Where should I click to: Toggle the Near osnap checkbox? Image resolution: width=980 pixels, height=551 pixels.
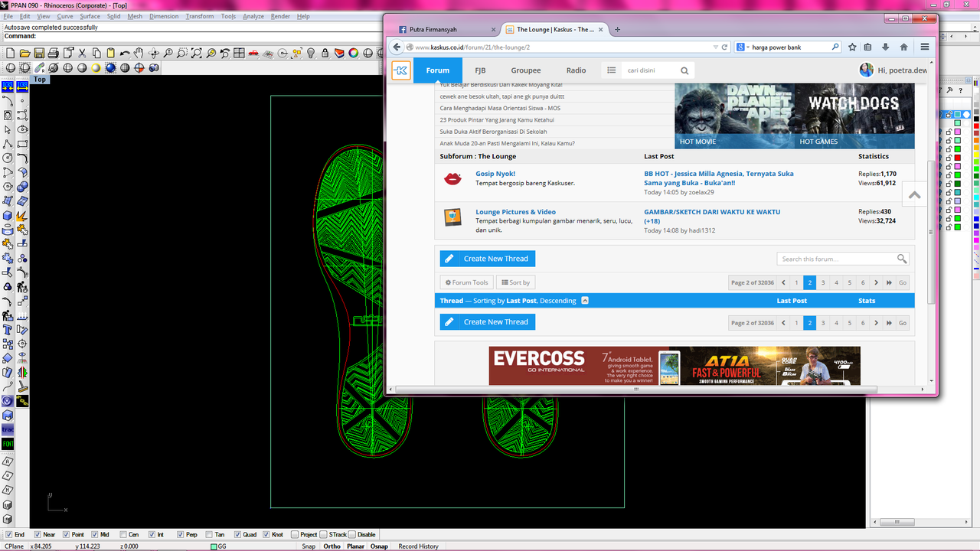point(37,535)
